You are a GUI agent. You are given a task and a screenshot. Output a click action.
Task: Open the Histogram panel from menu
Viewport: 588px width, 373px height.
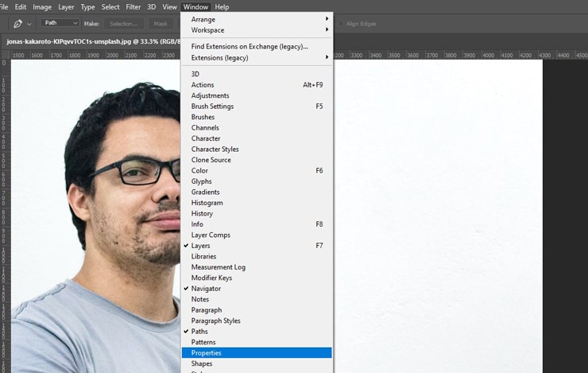(207, 203)
